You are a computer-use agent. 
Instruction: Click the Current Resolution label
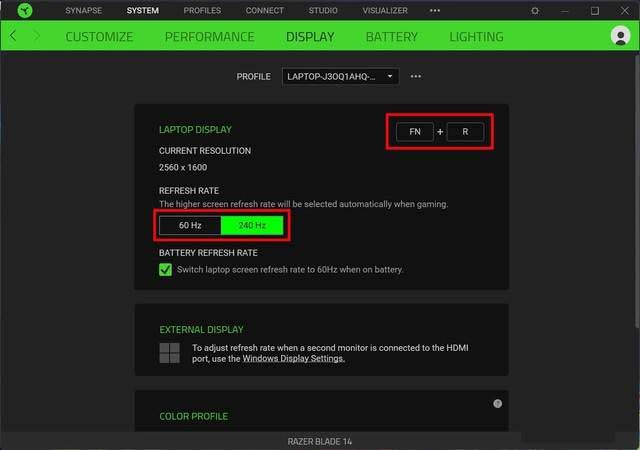(x=205, y=151)
